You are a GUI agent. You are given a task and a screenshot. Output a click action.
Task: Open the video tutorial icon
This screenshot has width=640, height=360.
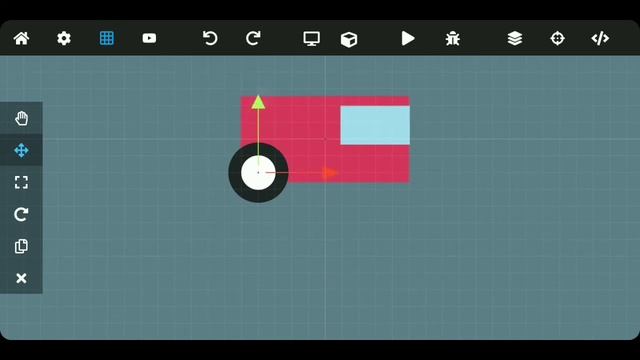149,38
